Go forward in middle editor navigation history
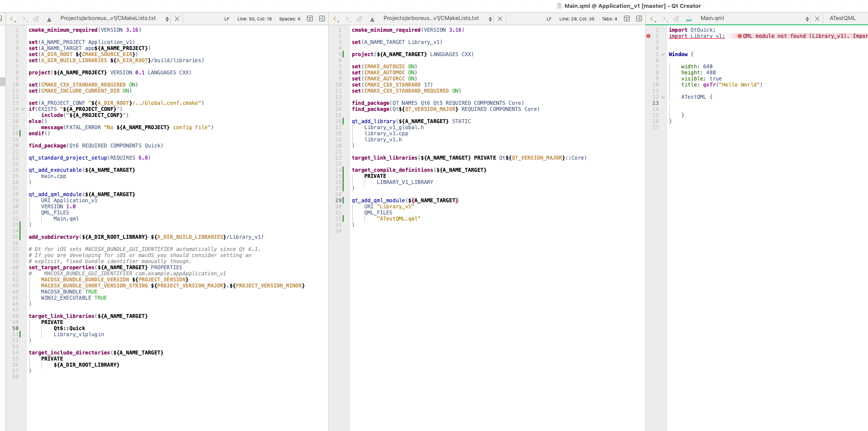Screen dimensions: 868x431 347,19
